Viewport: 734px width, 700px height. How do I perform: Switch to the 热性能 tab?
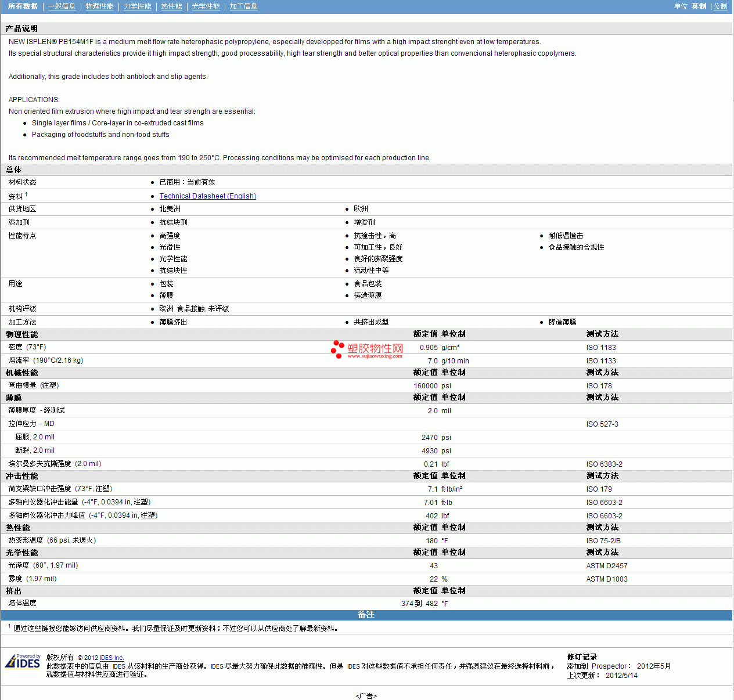coord(171,6)
